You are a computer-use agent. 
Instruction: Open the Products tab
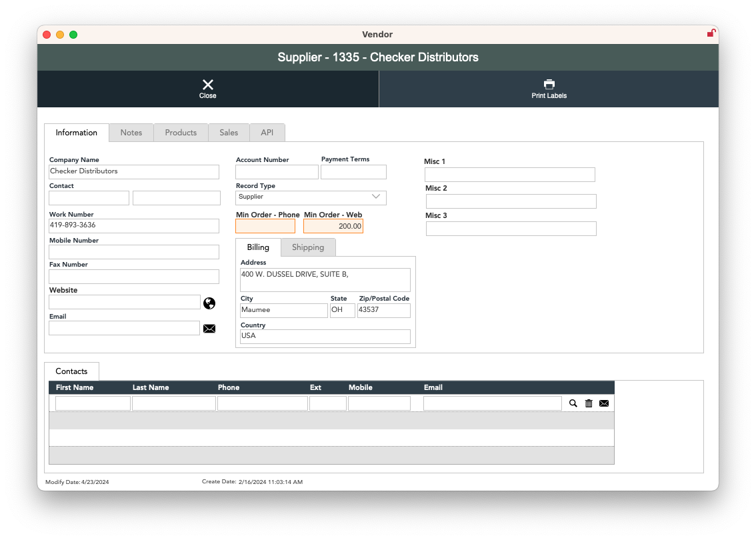point(181,133)
